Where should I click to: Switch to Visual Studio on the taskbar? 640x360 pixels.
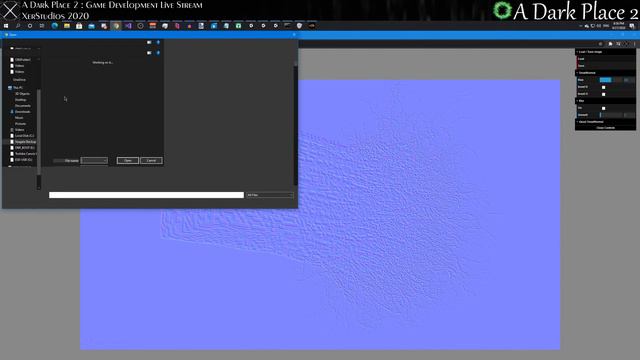(128, 26)
